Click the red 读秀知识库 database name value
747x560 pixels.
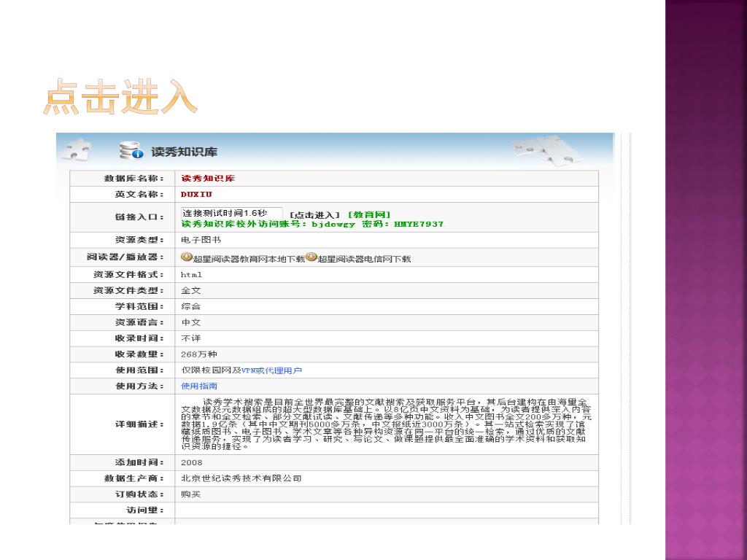208,179
